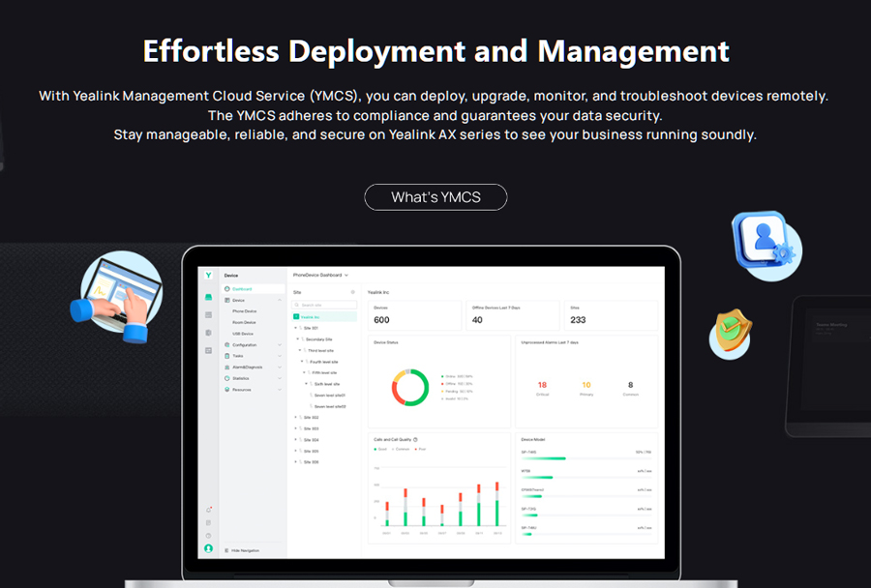Click Hide Navigation at sidebar bottom
The width and height of the screenshot is (871, 588).
(x=244, y=550)
